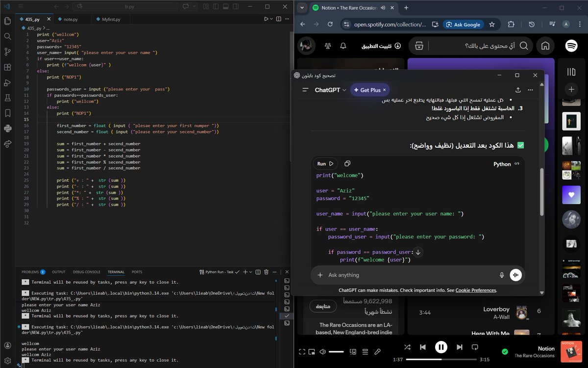Open Liked Songs heart tile in Spotify sidebar
This screenshot has height=368, width=588.
pos(571,194)
